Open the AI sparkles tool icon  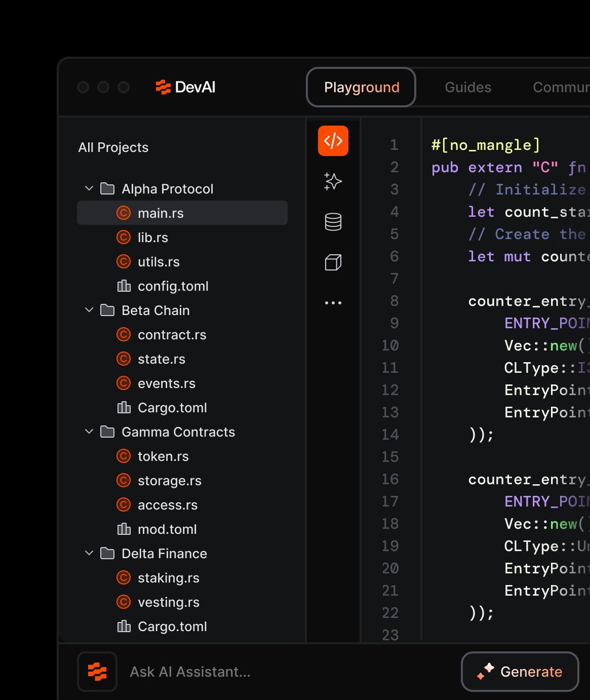pyautogui.click(x=333, y=181)
